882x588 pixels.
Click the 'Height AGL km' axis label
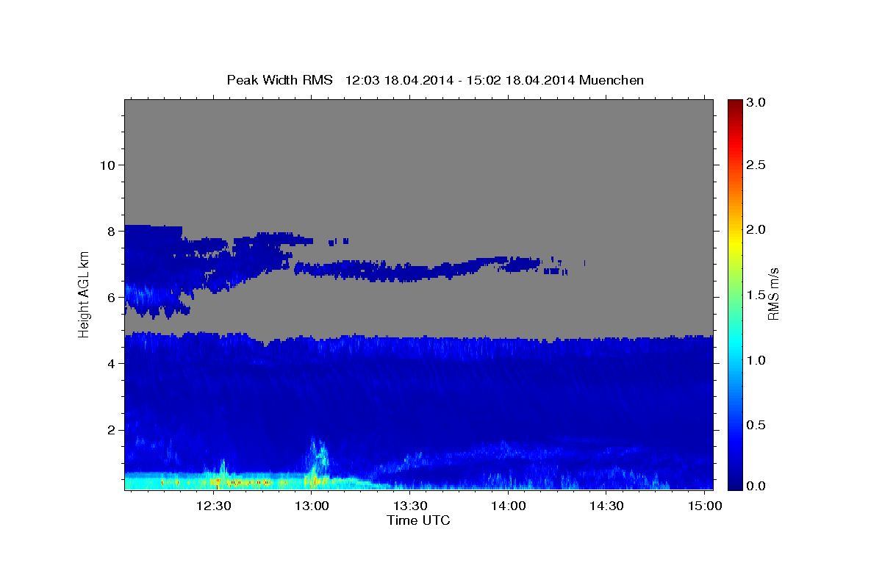pyautogui.click(x=84, y=294)
